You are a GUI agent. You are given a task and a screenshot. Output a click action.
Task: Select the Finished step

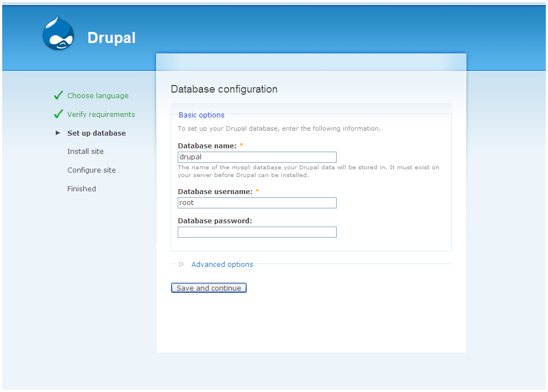tap(82, 189)
